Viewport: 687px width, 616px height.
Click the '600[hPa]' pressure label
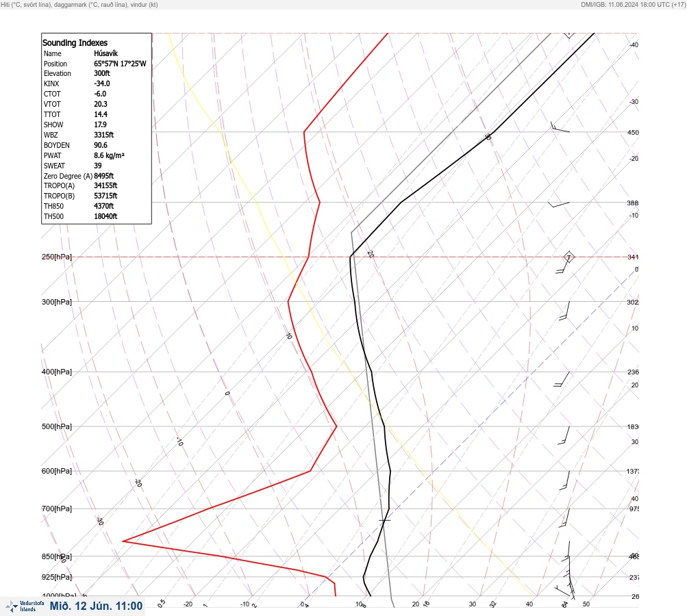pos(57,472)
